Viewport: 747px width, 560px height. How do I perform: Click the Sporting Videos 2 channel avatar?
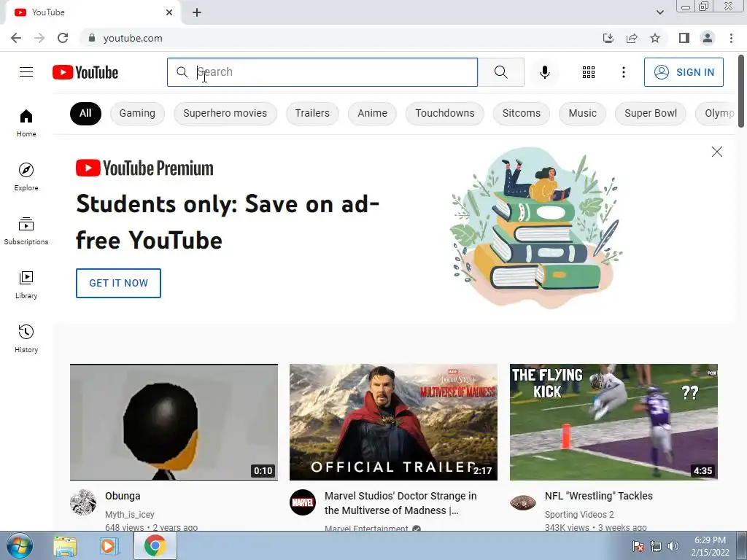(522, 502)
